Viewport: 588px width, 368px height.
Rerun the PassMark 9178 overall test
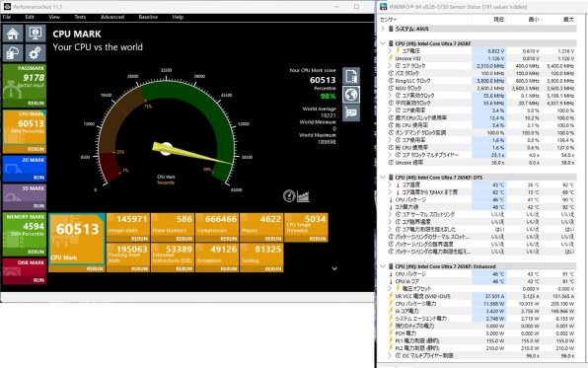[36, 103]
